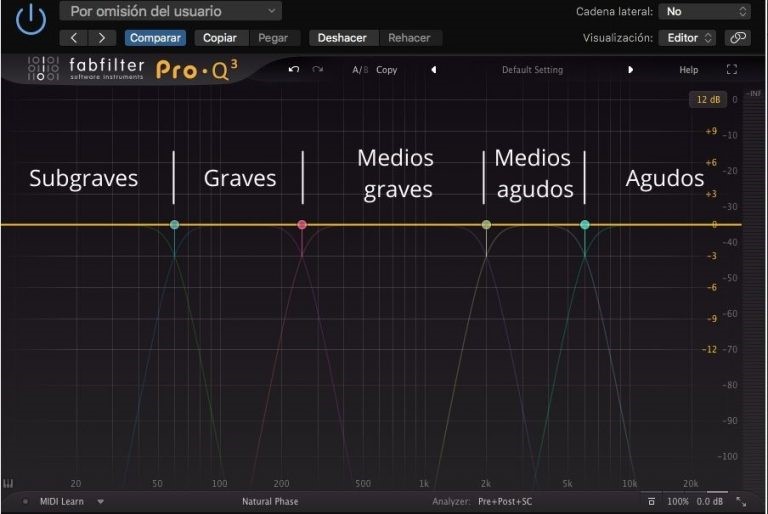
Task: Click the Pro-Q undo arrow icon
Action: click(x=293, y=70)
